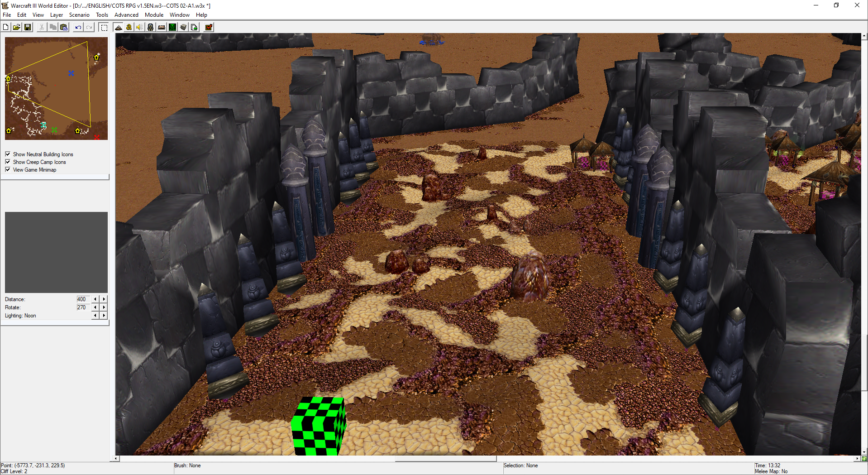868x475 pixels.
Task: Switch Lighting to next setting
Action: (104, 315)
